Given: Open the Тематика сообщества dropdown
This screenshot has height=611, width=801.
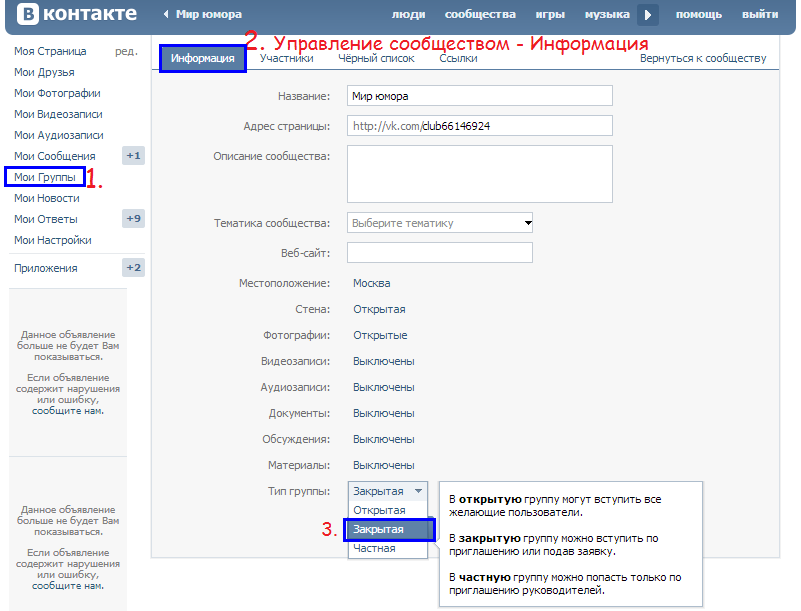Looking at the screenshot, I should [440, 223].
